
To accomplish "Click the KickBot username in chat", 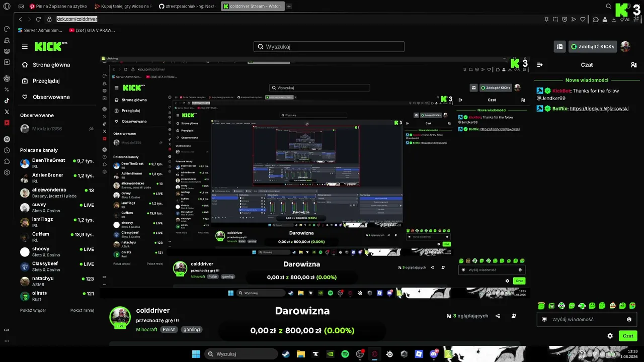I will [x=561, y=91].
